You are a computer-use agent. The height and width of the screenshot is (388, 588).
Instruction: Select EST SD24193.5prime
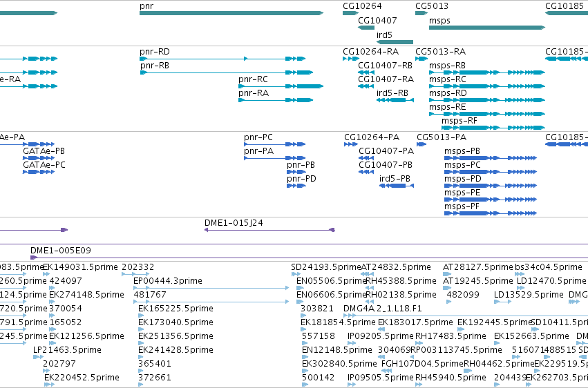coord(296,274)
